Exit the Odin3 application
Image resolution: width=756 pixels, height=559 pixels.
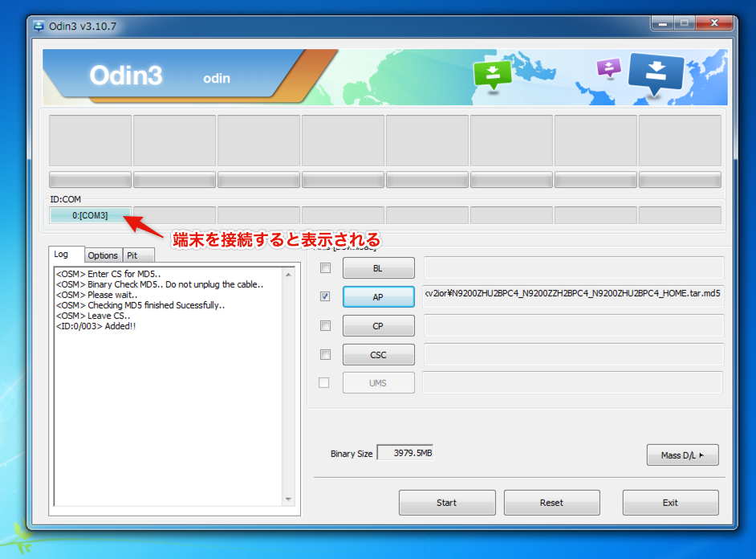click(x=670, y=503)
